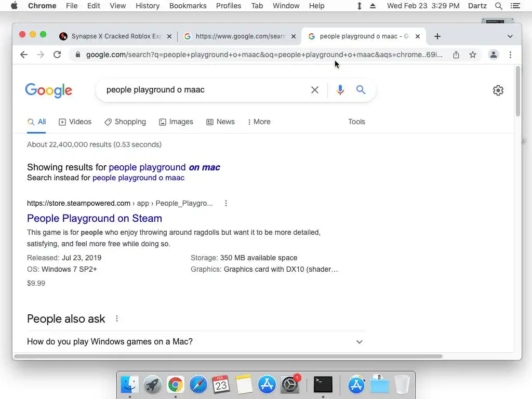Open the Window menu
Image resolution: width=532 pixels, height=399 pixels.
[x=286, y=6]
